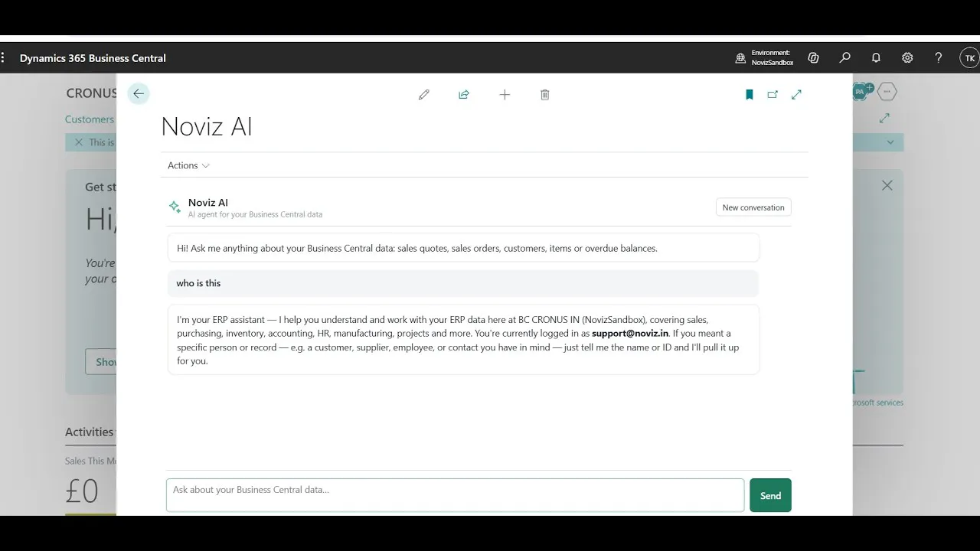Screen dimensions: 980x551
Task: Open the more options hexagon icon
Action: [x=887, y=92]
